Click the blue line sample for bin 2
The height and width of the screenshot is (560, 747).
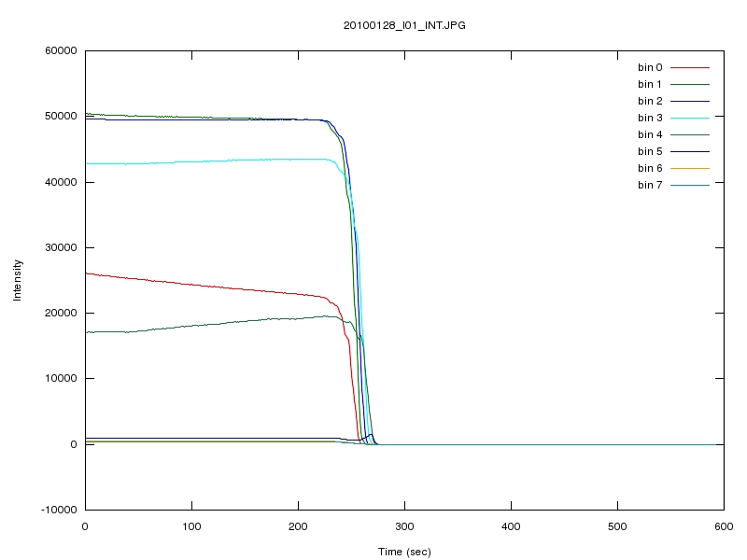pyautogui.click(x=690, y=101)
